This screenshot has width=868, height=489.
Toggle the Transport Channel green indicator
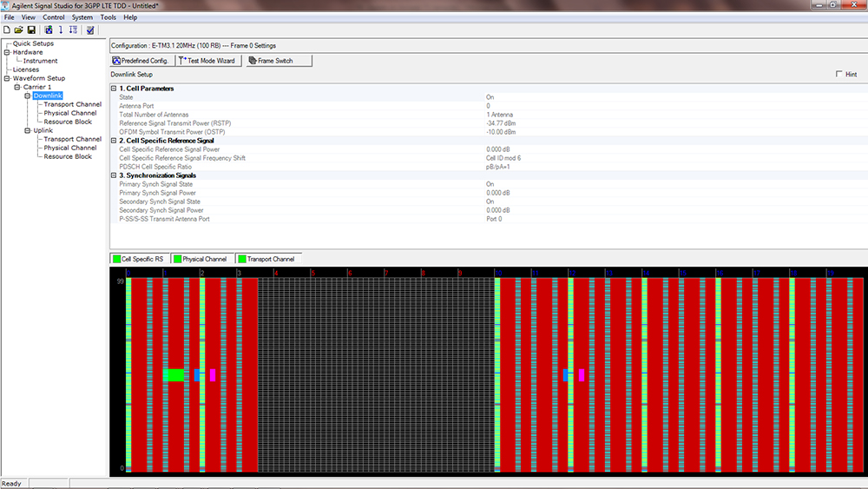242,259
